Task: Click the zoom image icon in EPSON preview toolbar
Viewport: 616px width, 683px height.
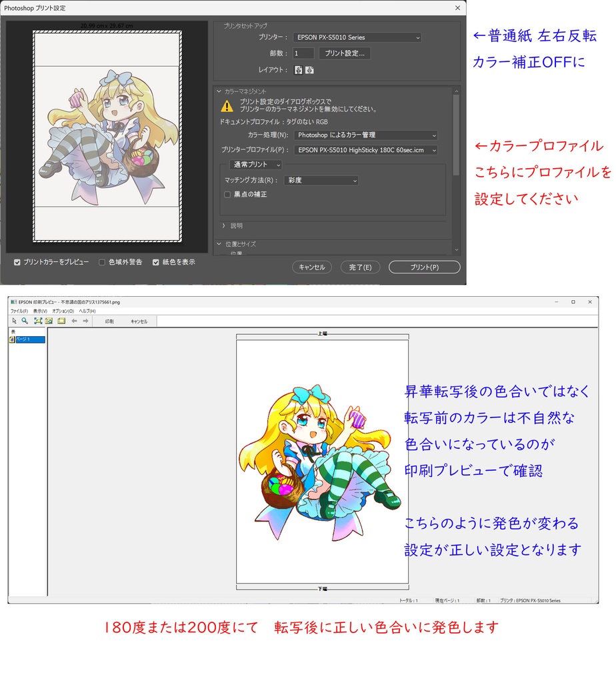Action: [49, 321]
